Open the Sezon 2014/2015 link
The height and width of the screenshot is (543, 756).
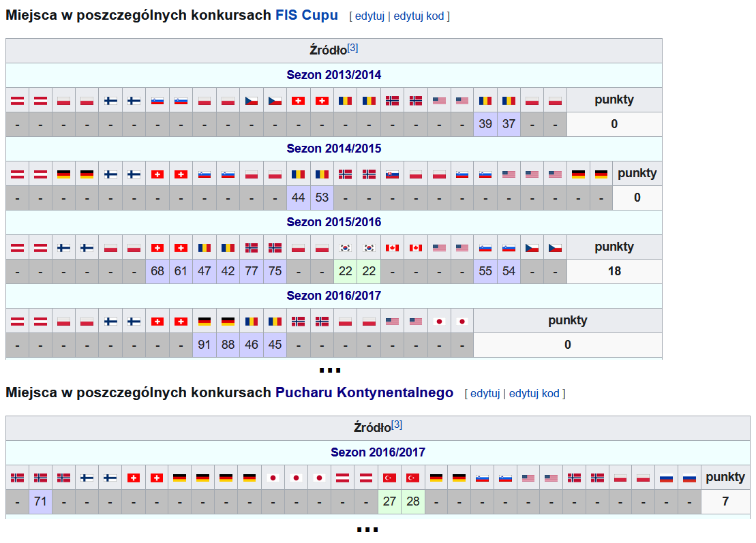pyautogui.click(x=333, y=149)
